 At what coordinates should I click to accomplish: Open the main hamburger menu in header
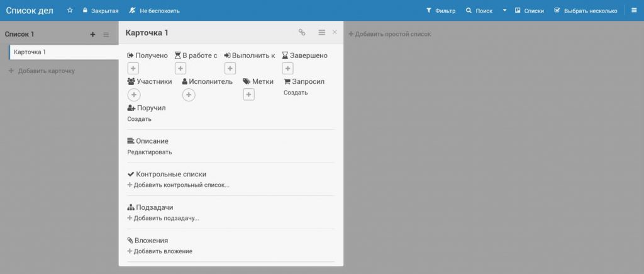click(x=634, y=10)
